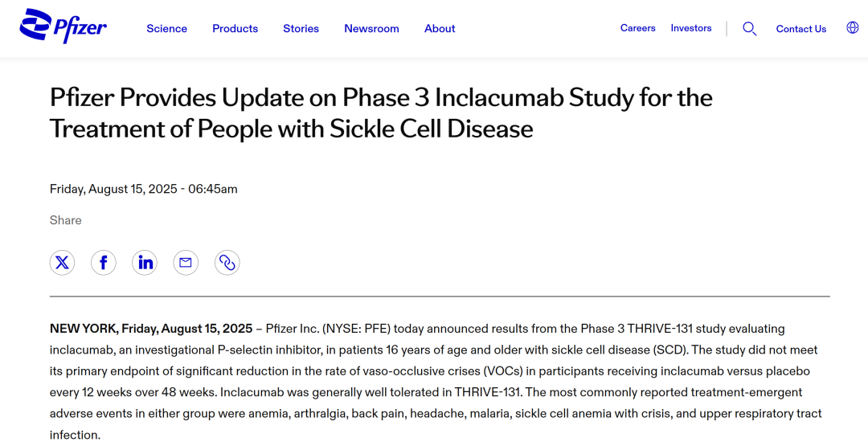Share article on Facebook

(104, 262)
